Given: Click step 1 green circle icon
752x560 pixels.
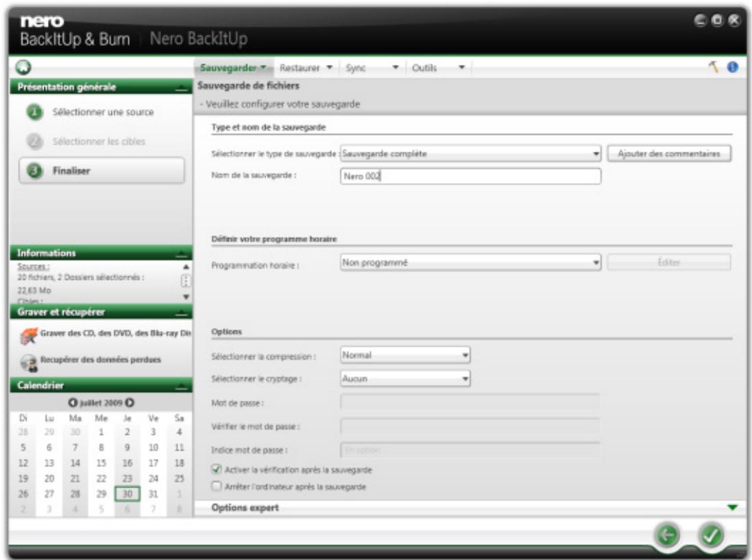Looking at the screenshot, I should [x=35, y=112].
